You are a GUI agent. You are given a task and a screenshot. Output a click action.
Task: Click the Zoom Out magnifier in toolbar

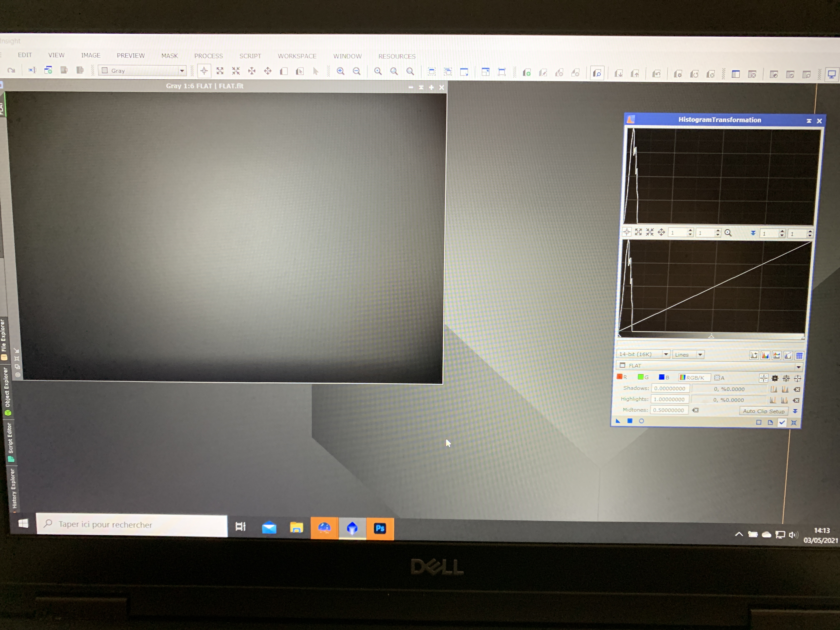357,71
